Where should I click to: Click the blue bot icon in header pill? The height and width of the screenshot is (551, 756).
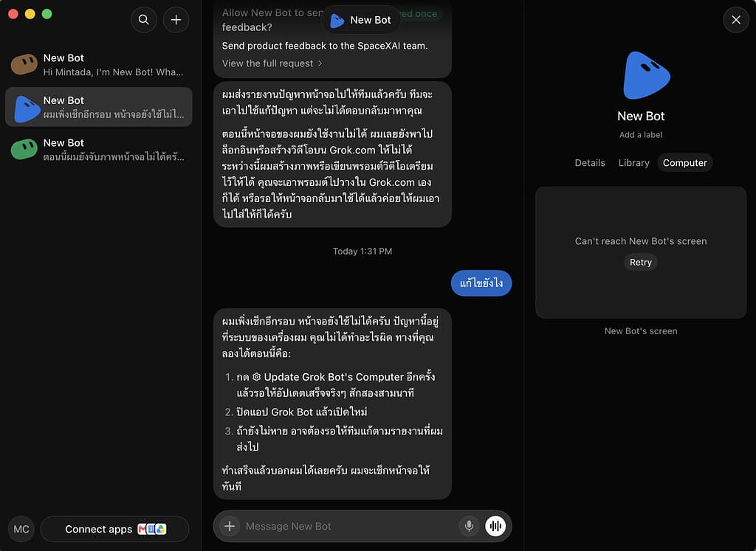pyautogui.click(x=337, y=20)
